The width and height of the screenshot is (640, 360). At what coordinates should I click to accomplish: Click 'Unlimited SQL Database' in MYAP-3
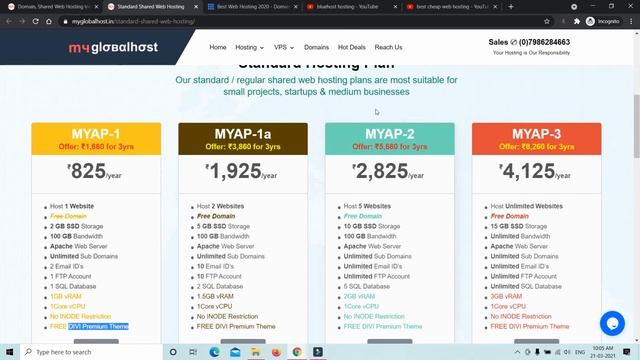[x=526, y=287]
